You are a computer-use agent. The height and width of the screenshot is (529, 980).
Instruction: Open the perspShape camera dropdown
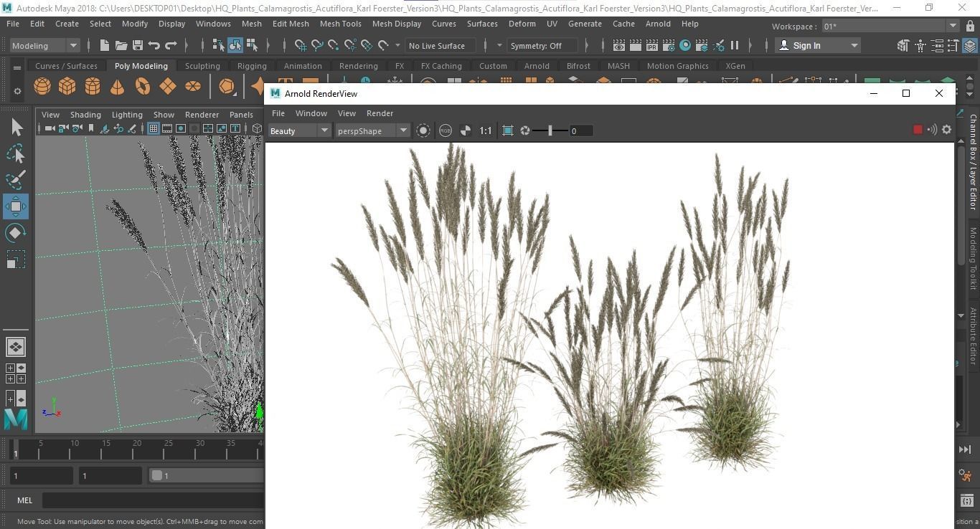point(372,130)
